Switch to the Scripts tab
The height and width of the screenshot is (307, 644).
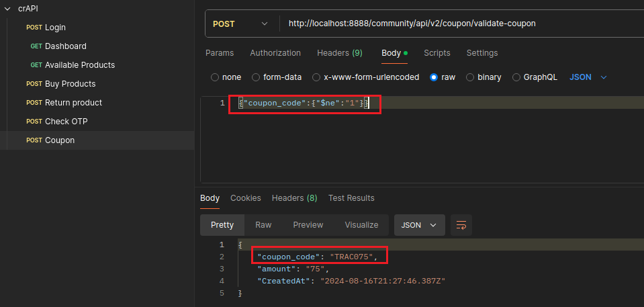(x=437, y=53)
